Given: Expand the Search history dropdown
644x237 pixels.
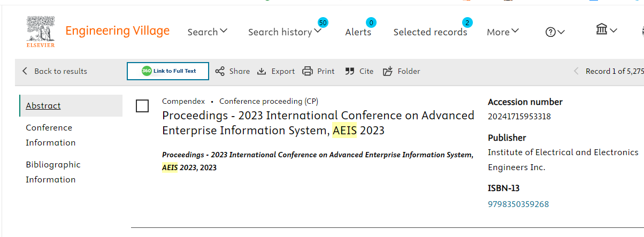Looking at the screenshot, I should pyautogui.click(x=285, y=32).
